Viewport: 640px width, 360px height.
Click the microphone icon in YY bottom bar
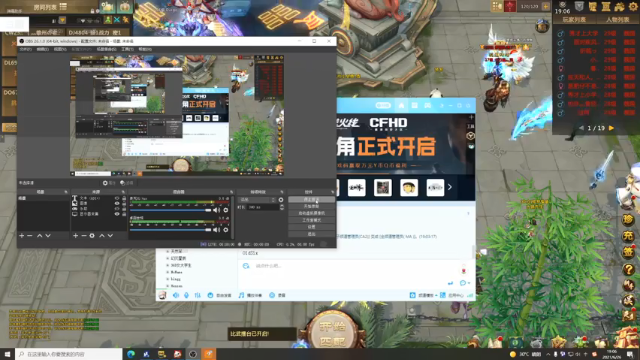[187, 295]
